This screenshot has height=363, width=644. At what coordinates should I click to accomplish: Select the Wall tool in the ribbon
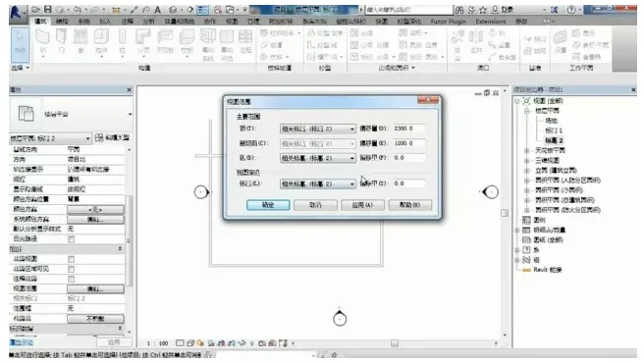click(43, 42)
